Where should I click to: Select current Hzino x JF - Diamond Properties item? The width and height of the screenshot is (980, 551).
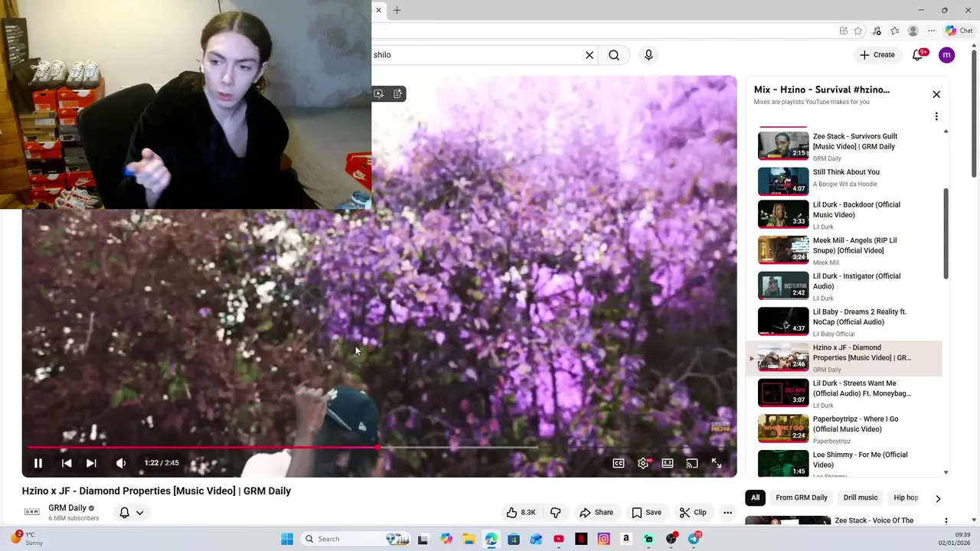[x=844, y=358]
